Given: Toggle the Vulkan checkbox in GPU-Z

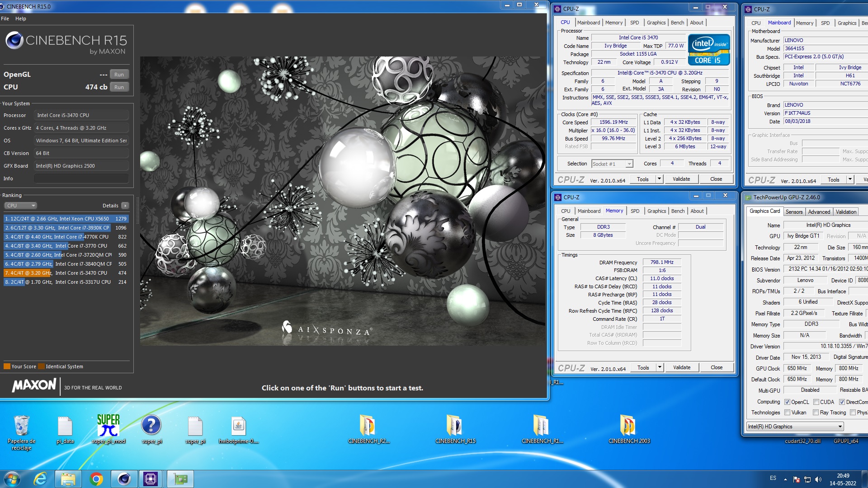Looking at the screenshot, I should pyautogui.click(x=787, y=413).
